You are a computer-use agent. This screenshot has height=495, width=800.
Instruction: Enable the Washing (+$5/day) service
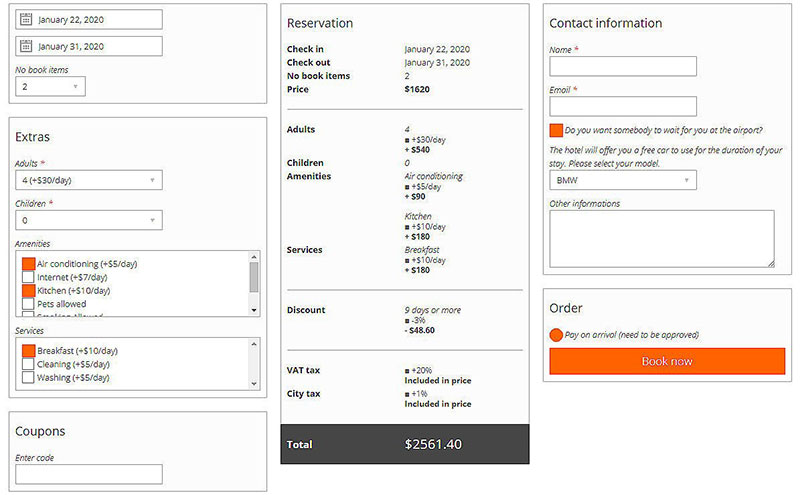click(29, 377)
